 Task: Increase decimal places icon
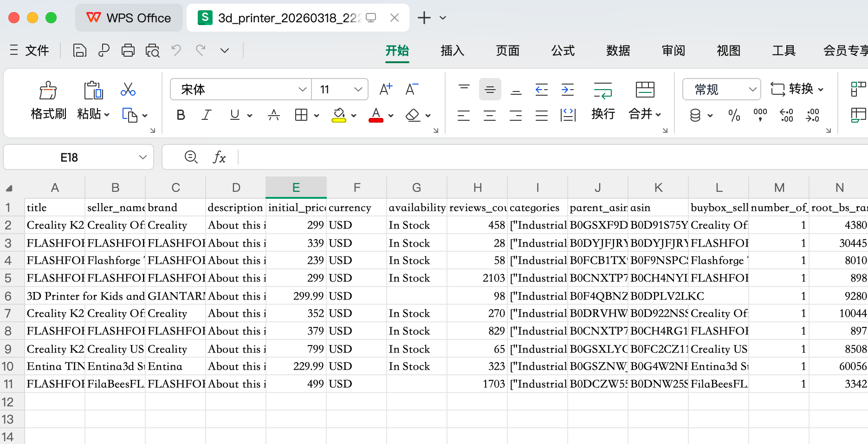pyautogui.click(x=786, y=115)
